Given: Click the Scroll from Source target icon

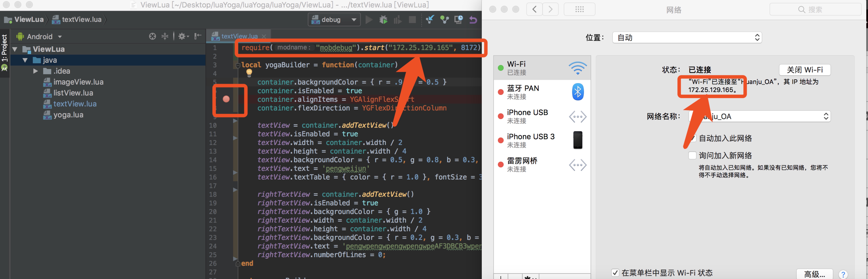Looking at the screenshot, I should pos(152,36).
